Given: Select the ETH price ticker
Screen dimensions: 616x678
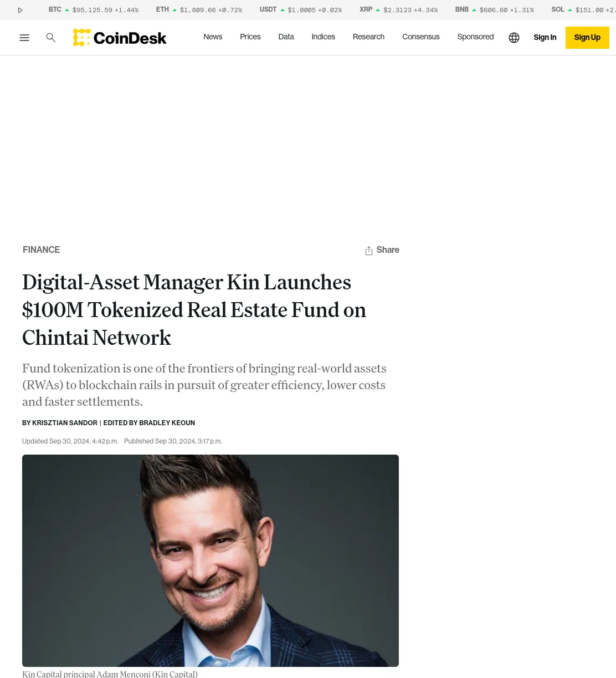Looking at the screenshot, I should (x=199, y=10).
